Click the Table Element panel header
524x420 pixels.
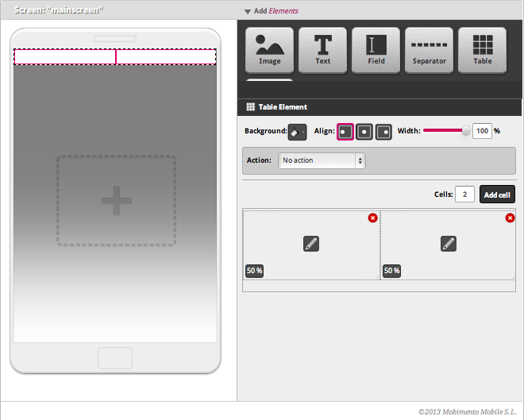[380, 107]
